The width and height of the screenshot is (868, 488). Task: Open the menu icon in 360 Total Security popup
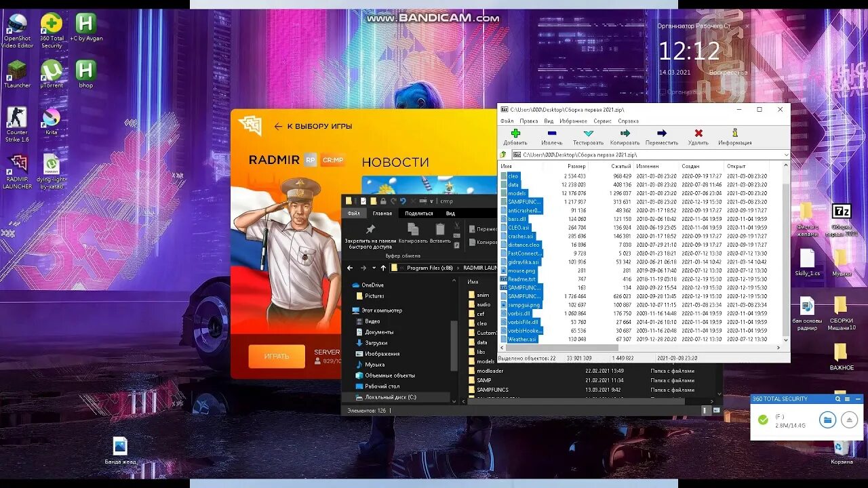point(847,399)
